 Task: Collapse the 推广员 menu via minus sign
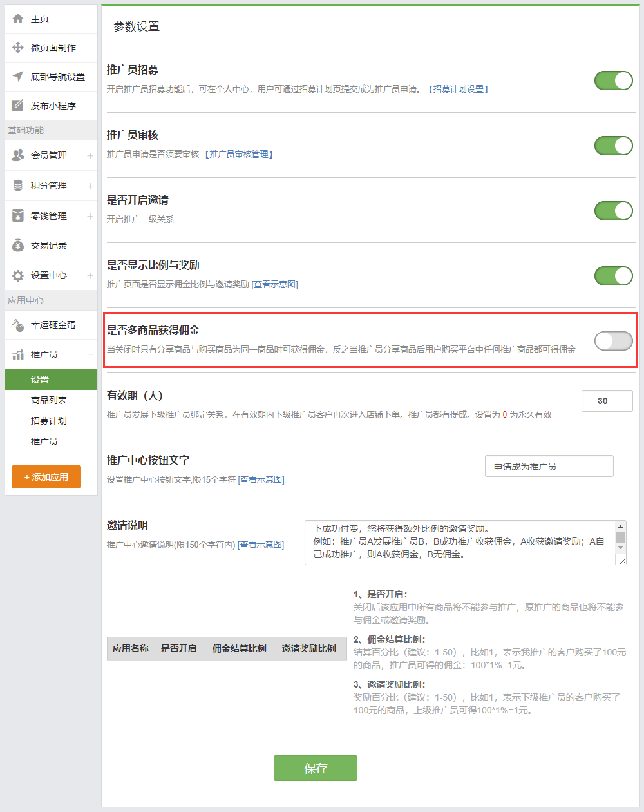point(90,354)
